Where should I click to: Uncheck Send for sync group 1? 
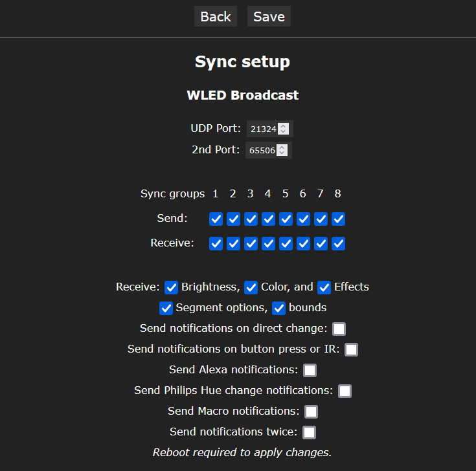(216, 219)
